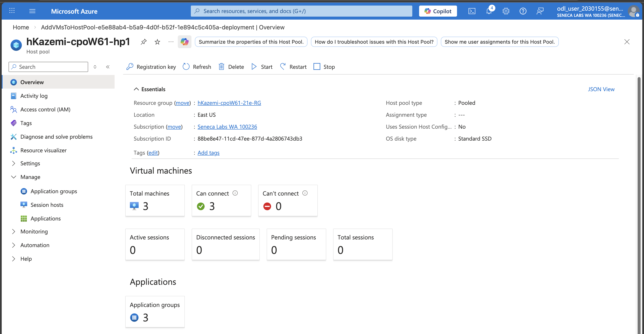Click the Can't connect info icon
The image size is (644, 334).
(305, 193)
